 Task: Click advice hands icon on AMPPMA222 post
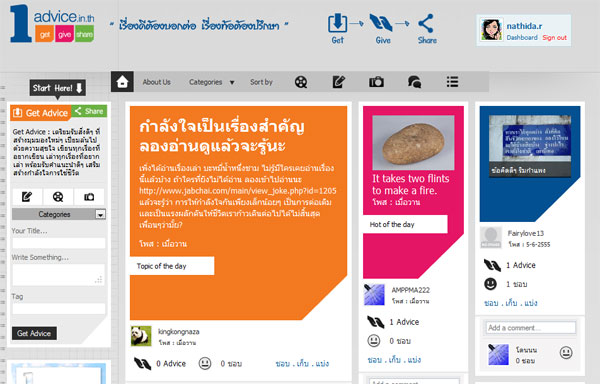click(x=375, y=322)
